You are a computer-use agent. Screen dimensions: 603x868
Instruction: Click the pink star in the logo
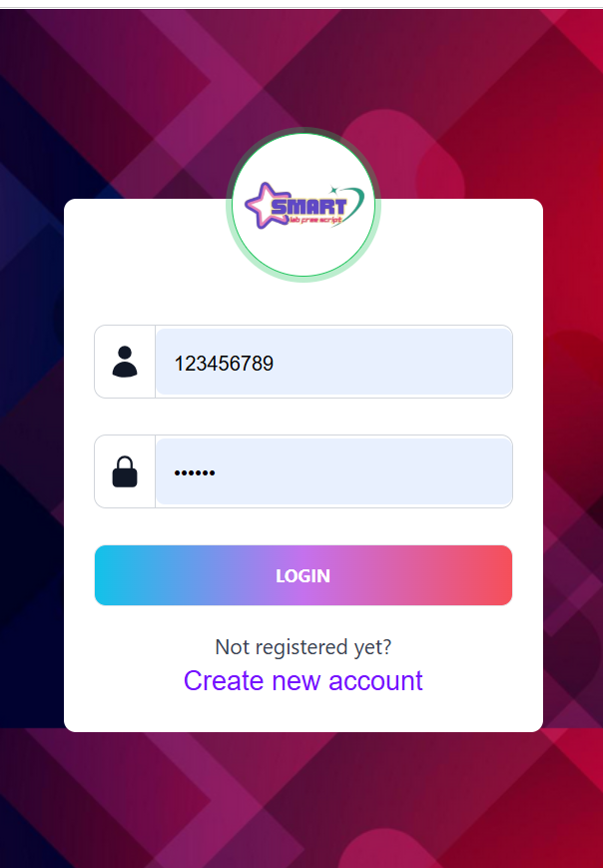[265, 206]
